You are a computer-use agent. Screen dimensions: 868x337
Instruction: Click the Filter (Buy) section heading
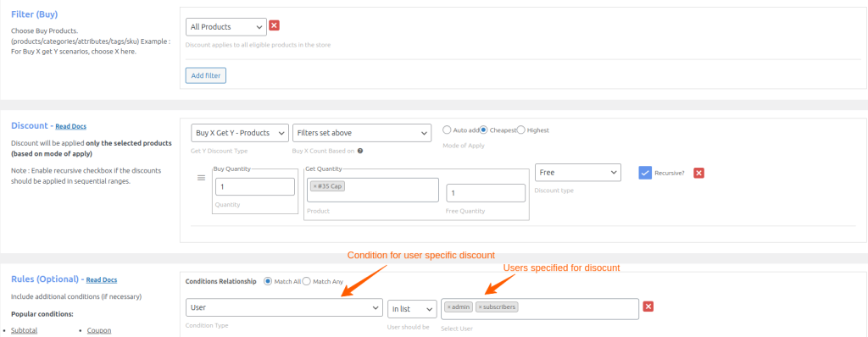click(34, 14)
